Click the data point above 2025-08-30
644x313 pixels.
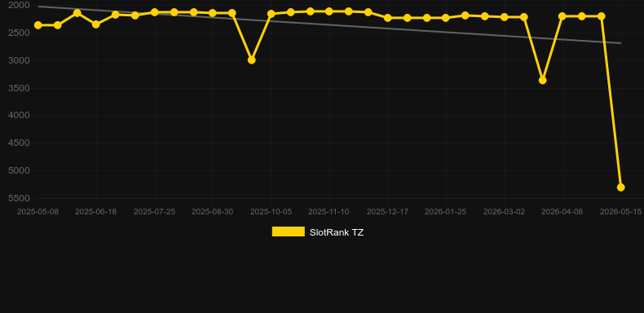pos(212,13)
